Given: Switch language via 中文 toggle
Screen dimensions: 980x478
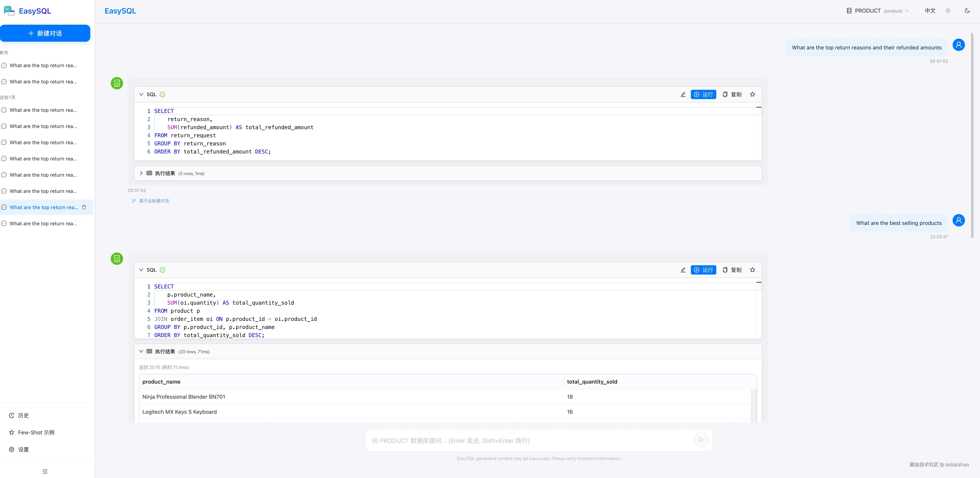Looking at the screenshot, I should 930,11.
